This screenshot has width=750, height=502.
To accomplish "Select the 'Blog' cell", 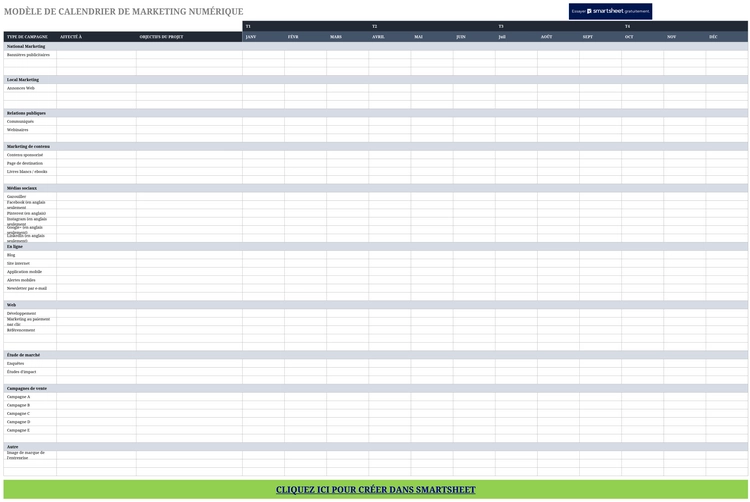I will coord(30,255).
